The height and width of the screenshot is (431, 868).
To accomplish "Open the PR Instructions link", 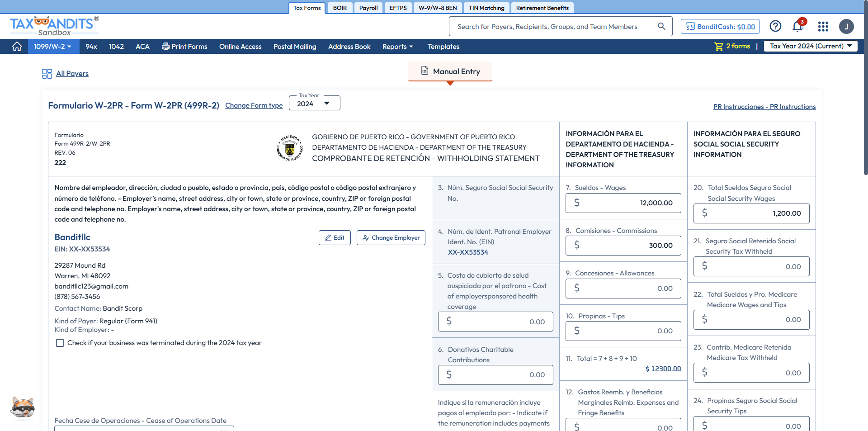I will pos(764,107).
